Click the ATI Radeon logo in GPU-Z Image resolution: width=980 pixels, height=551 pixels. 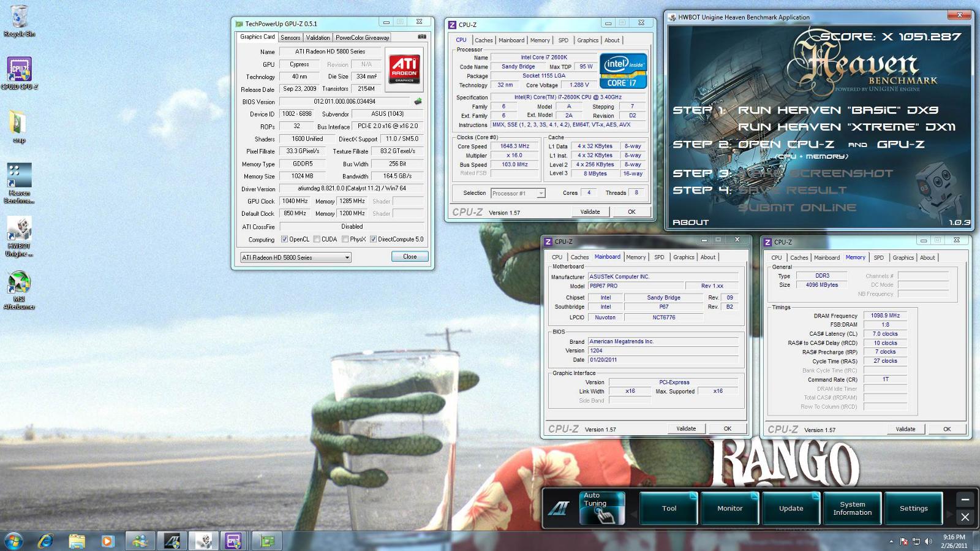tap(405, 69)
